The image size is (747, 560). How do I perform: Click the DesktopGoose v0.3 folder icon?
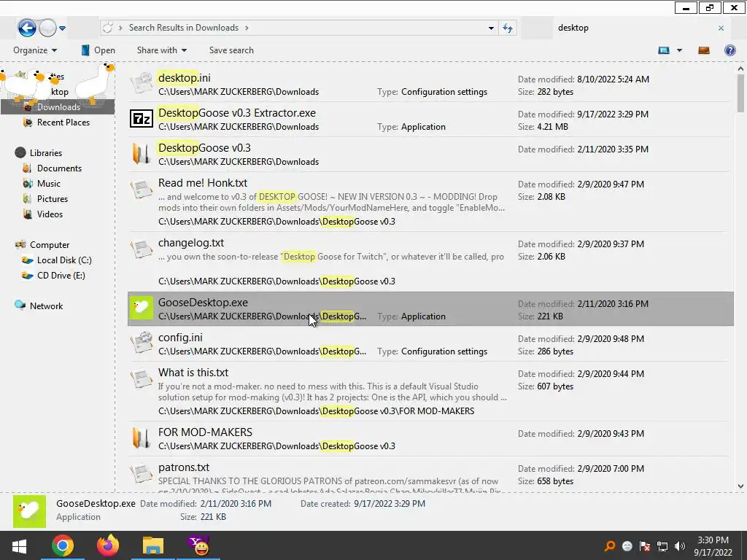click(142, 153)
